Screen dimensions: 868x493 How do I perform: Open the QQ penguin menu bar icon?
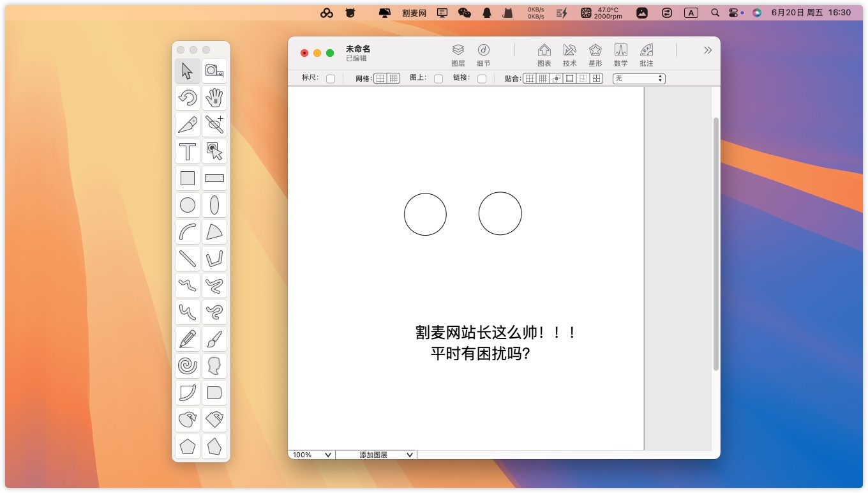click(x=487, y=13)
